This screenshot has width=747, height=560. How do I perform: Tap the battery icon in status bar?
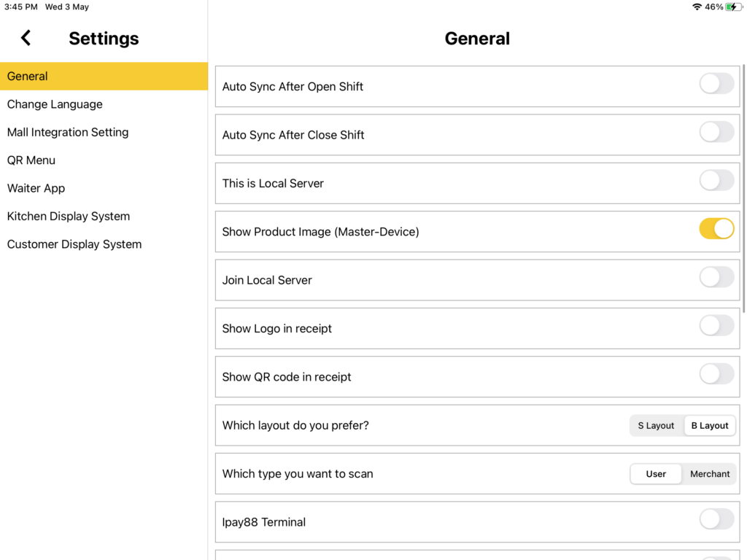coord(732,7)
